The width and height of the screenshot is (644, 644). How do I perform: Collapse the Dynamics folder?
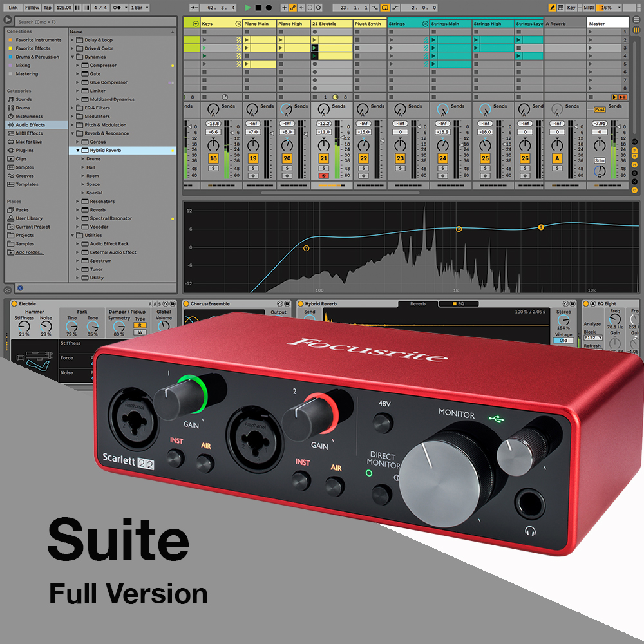point(72,57)
